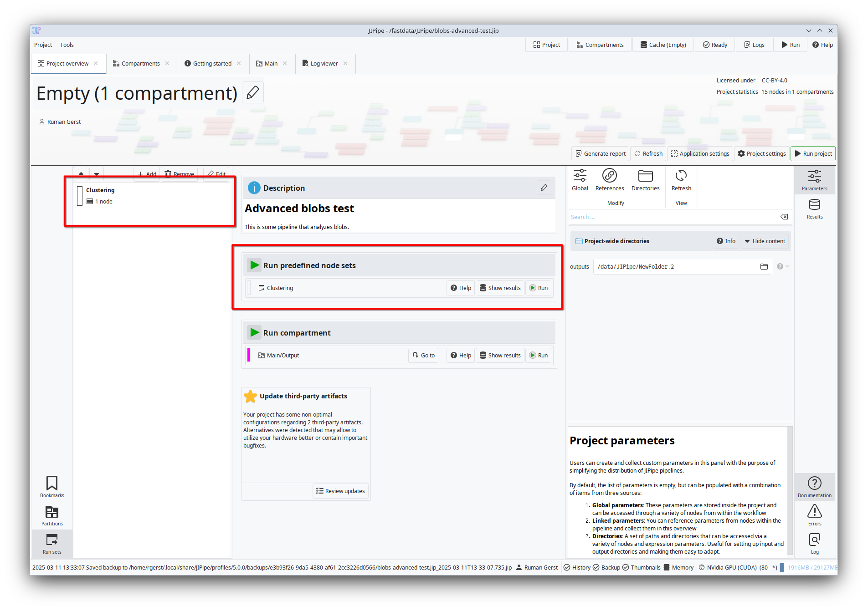
Task: Open the Tools menu
Action: [67, 45]
